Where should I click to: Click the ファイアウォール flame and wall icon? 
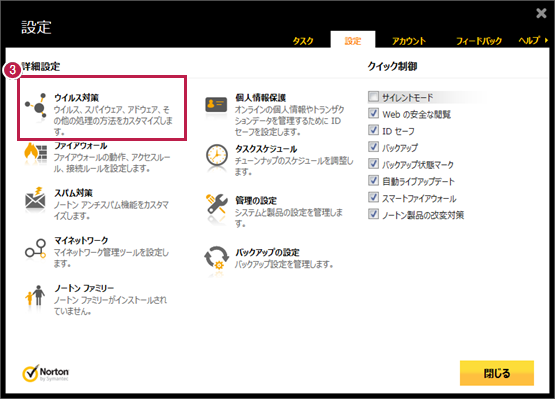click(35, 153)
